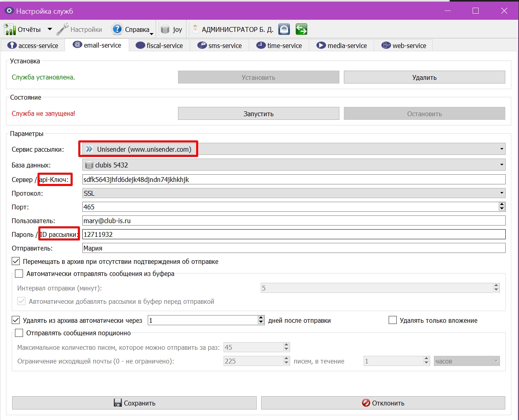Image resolution: width=519 pixels, height=420 pixels.
Task: Click the Удалить button
Action: point(425,77)
